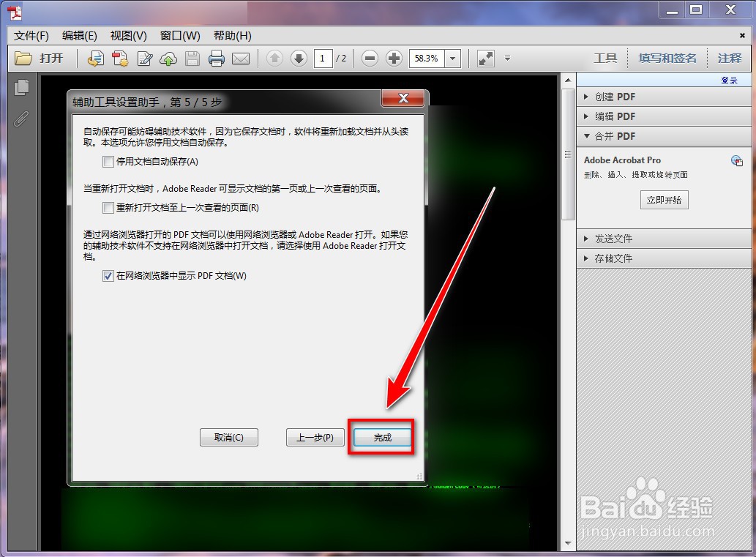The width and height of the screenshot is (756, 557).
Task: Zoom in using the plus icon
Action: pos(393,58)
